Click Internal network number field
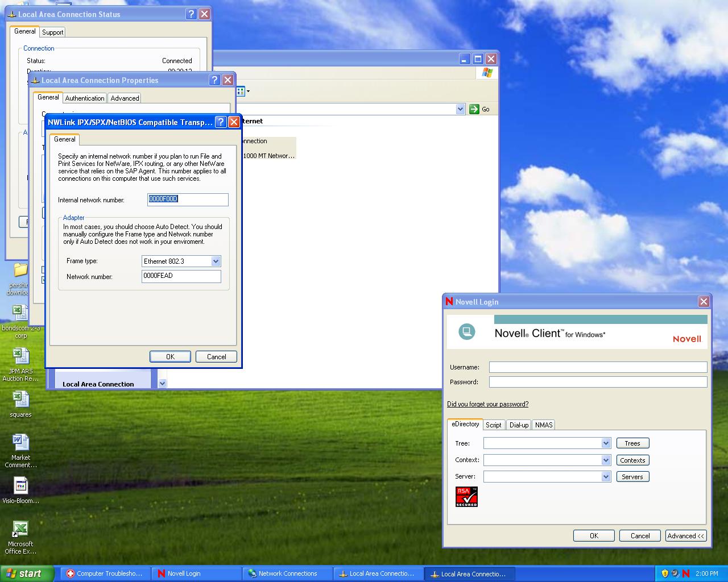728x582 pixels. [x=188, y=199]
